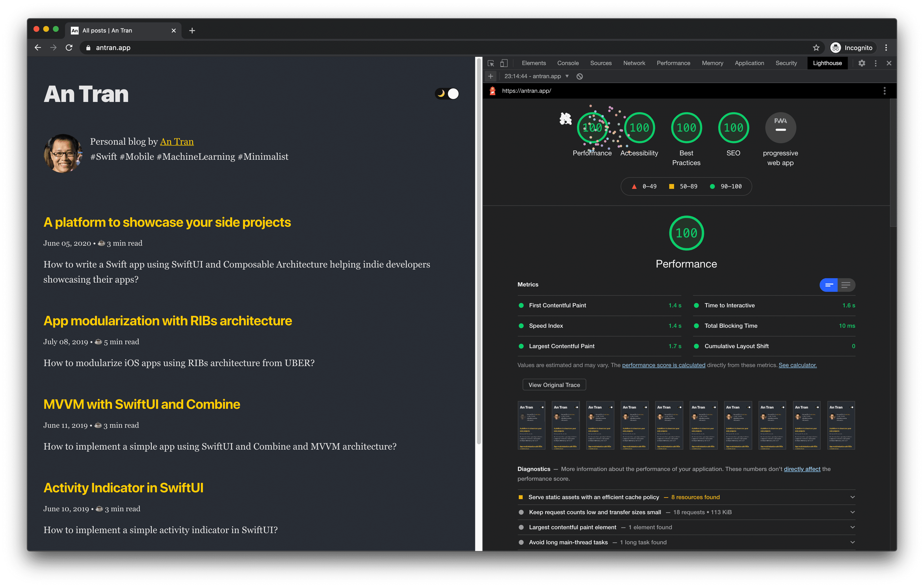
Task: Activate the inspect element picker in DevTools
Action: click(x=491, y=63)
